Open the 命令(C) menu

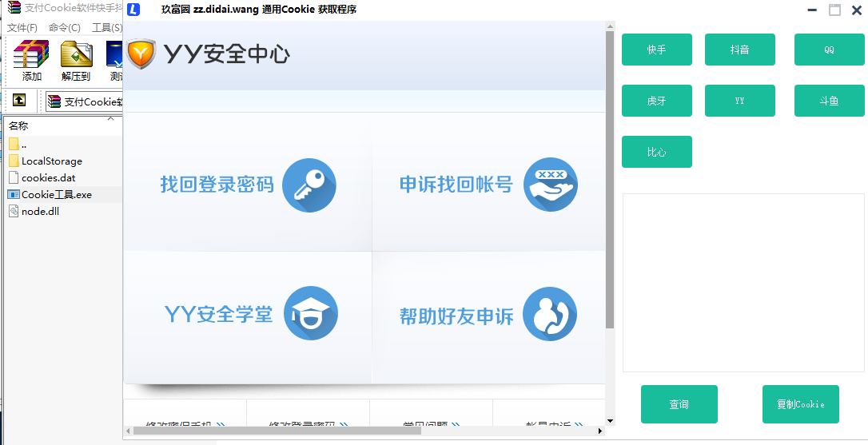(x=64, y=28)
